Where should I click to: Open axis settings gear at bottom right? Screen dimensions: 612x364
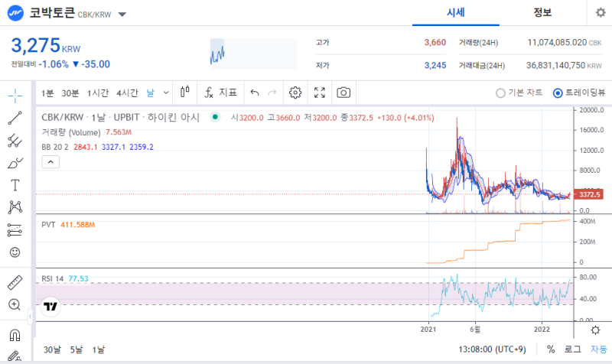(x=595, y=330)
